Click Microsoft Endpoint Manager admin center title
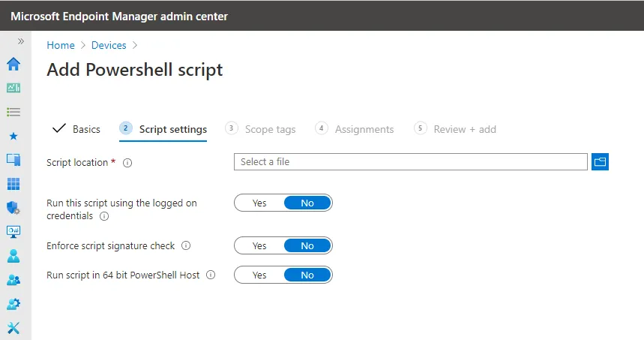Viewport: 644px width, 340px height. [119, 17]
